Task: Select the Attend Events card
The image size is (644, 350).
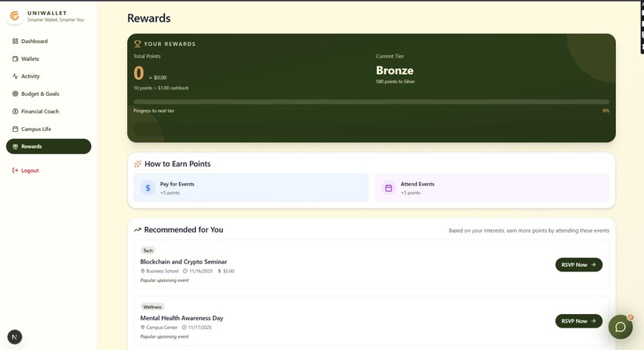Action: pos(491,188)
